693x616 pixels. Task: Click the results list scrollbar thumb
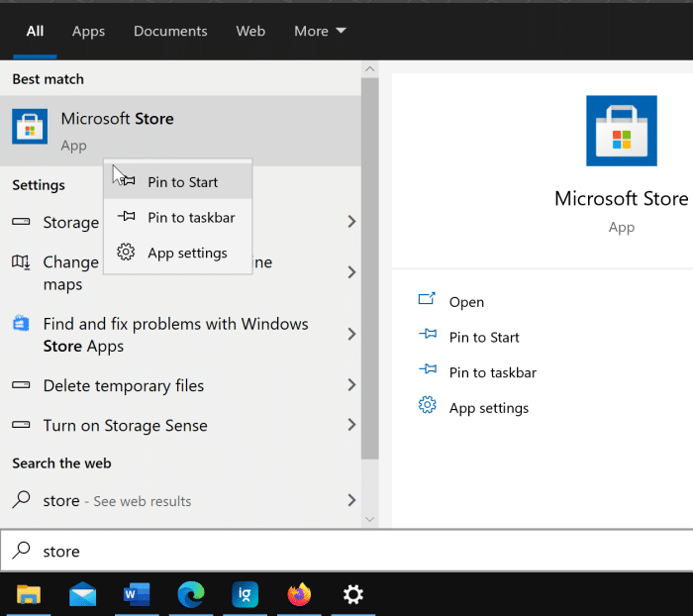(x=370, y=268)
